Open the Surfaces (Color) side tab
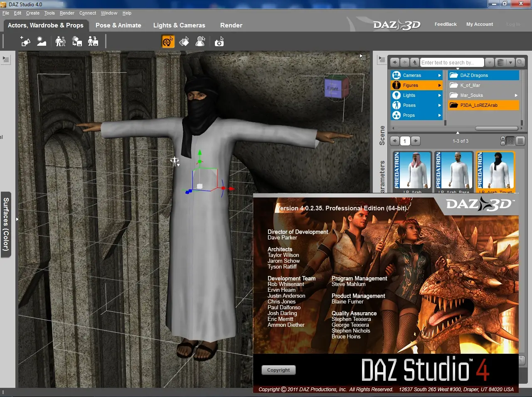The width and height of the screenshot is (532, 397). pyautogui.click(x=6, y=224)
